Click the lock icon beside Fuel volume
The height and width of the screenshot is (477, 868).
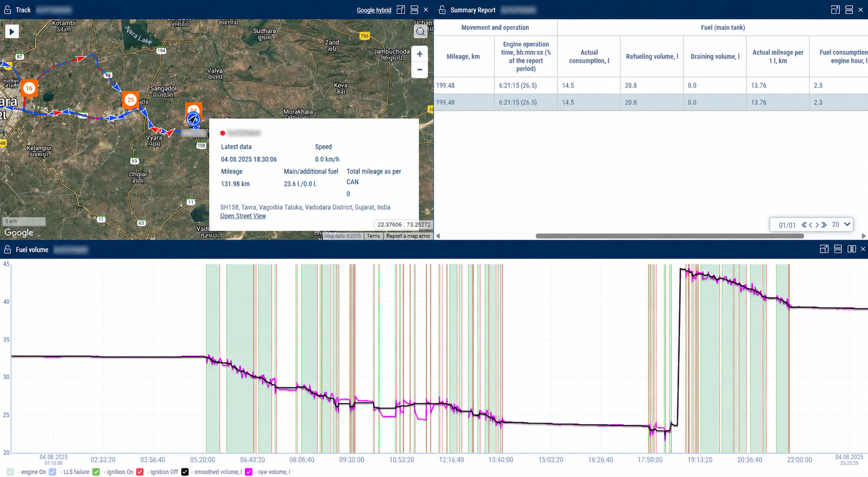7,250
